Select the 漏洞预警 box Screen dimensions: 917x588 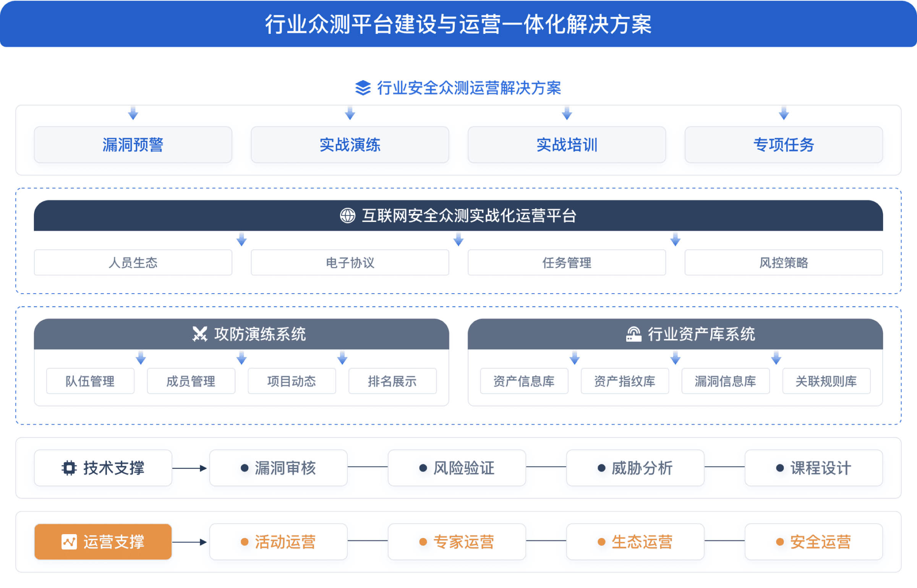133,145
